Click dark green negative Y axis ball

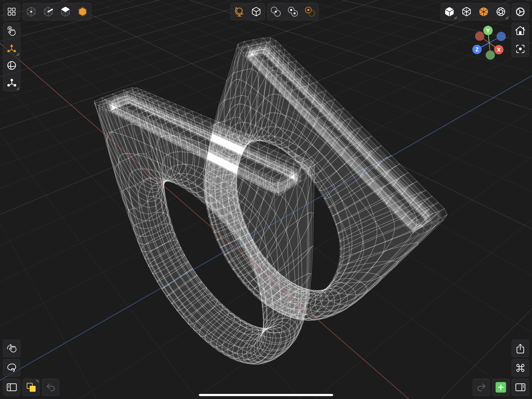490,55
